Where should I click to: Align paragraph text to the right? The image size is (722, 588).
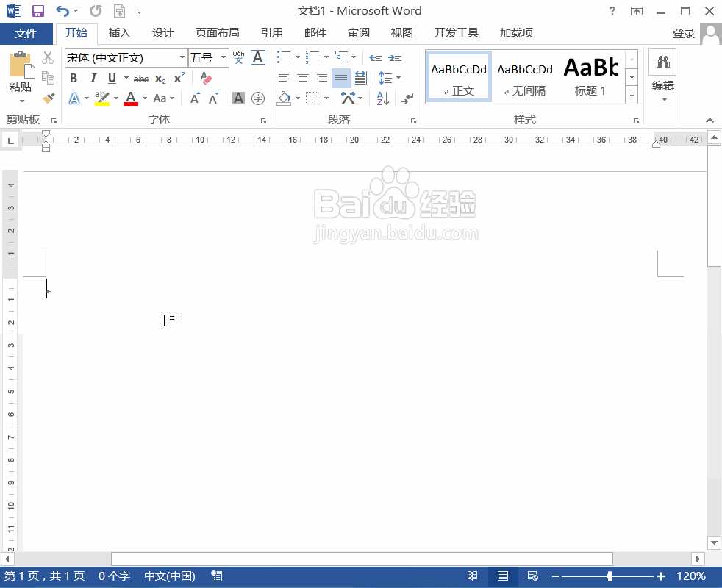click(322, 78)
